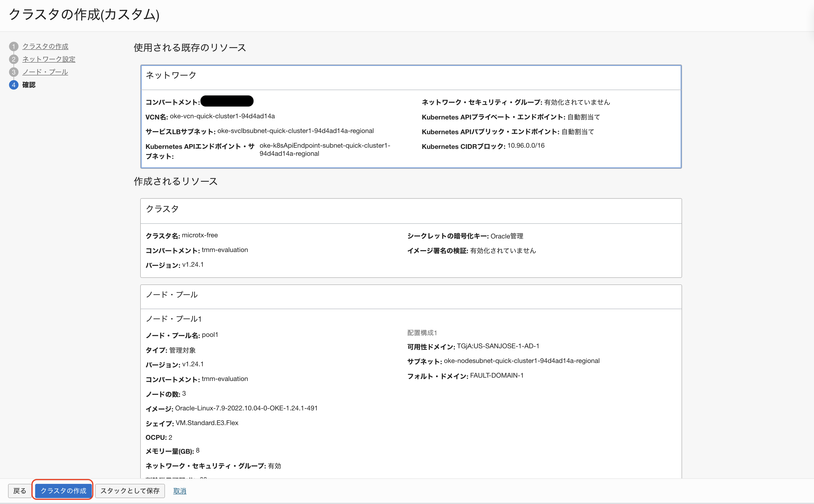This screenshot has width=814, height=504.
Task: Click the クラスタ panel header
Action: 162,209
